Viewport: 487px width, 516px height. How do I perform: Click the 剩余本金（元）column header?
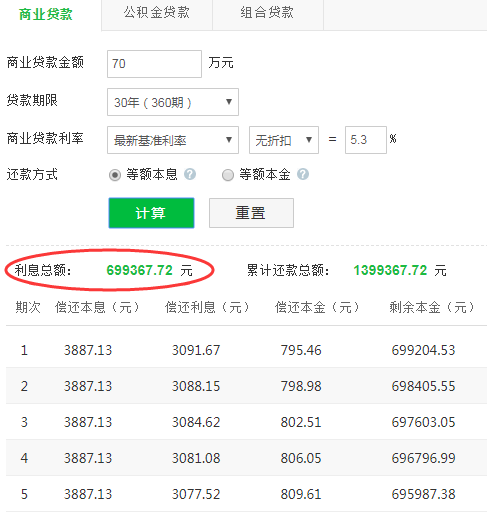point(432,307)
